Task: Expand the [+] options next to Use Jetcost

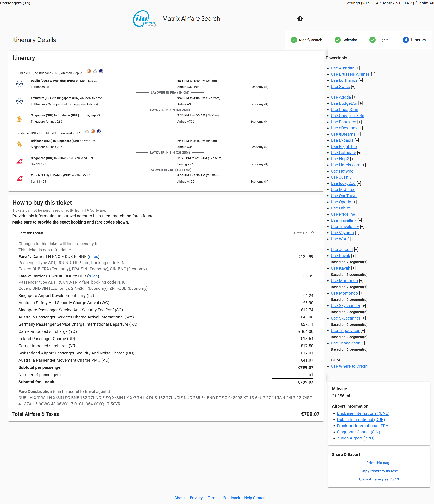Action: click(x=356, y=249)
